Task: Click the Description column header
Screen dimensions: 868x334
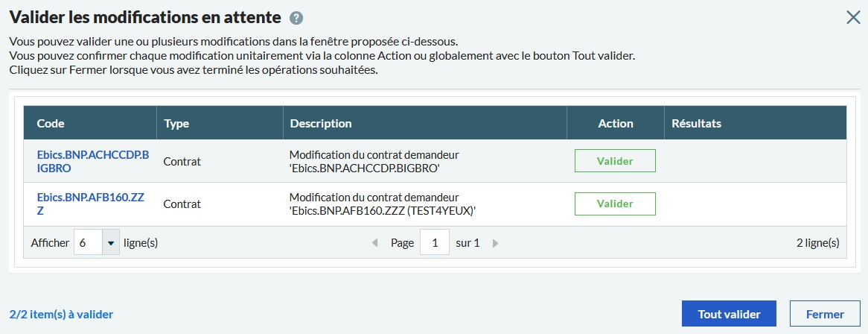Action: [x=320, y=123]
